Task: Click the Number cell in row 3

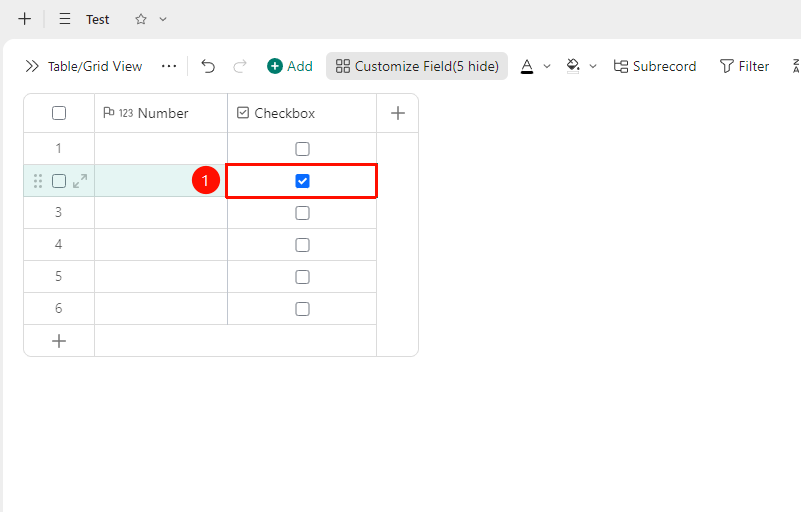Action: pos(161,213)
